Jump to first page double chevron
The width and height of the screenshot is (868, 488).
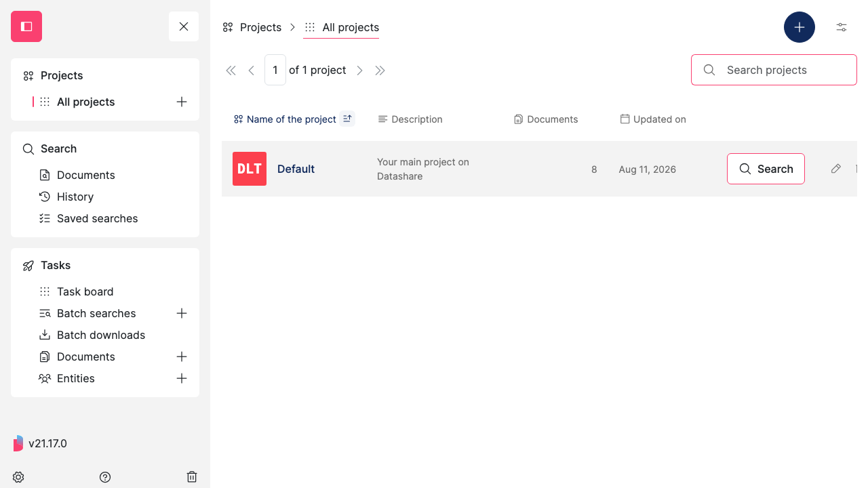(x=231, y=70)
